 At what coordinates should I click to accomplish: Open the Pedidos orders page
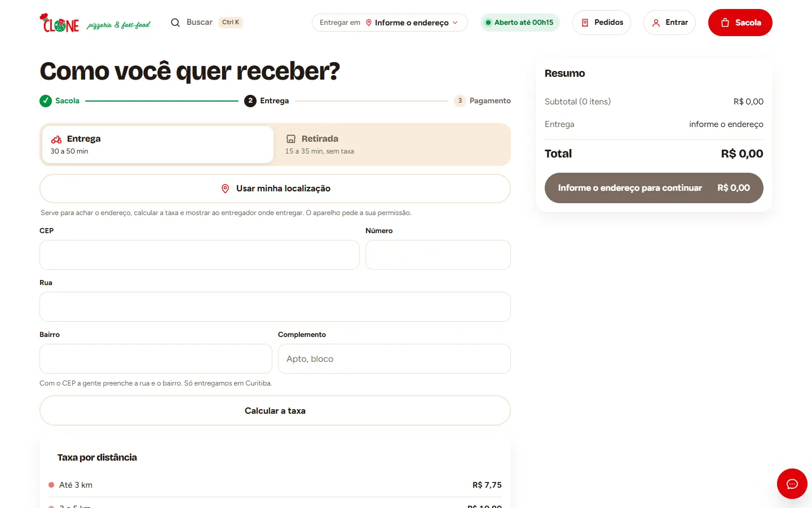coord(602,23)
